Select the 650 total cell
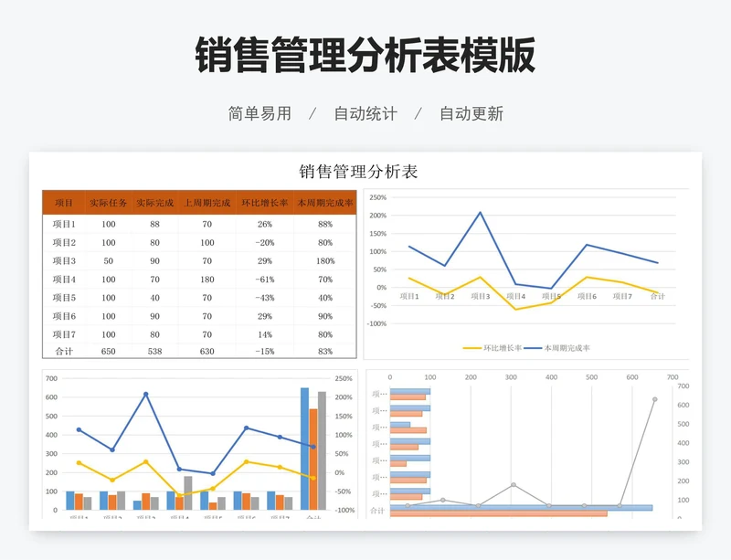 point(108,351)
